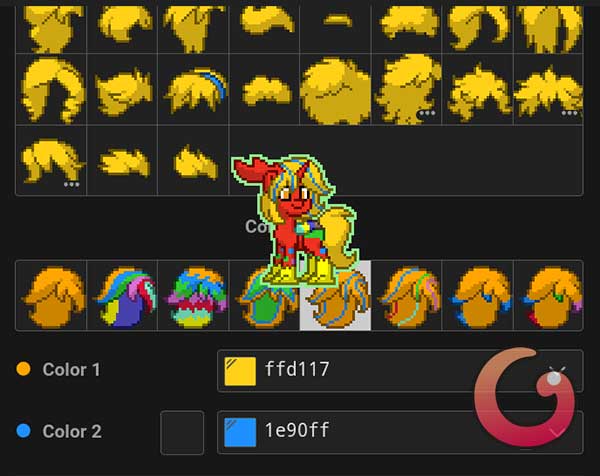Choose the small flame-shaped mane style
This screenshot has height=476, width=600.
pos(193,161)
